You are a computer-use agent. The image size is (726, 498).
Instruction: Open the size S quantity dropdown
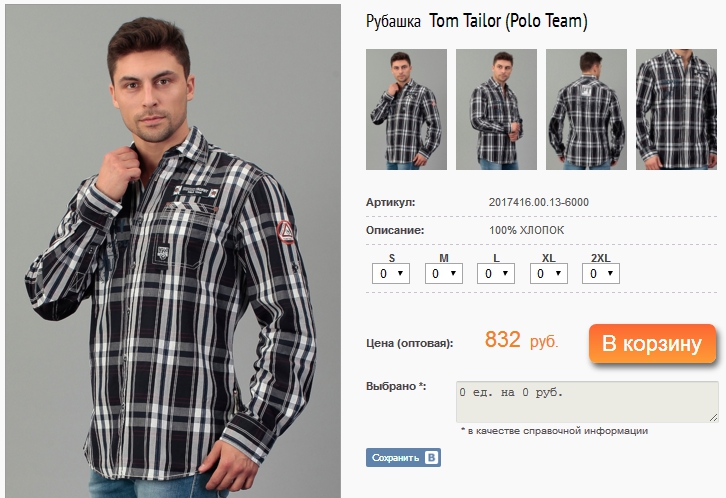(x=391, y=273)
